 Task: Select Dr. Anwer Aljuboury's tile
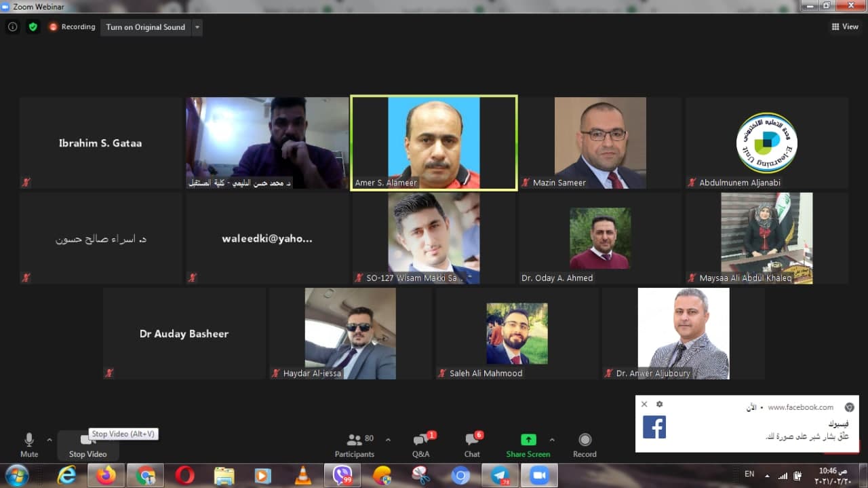click(684, 333)
